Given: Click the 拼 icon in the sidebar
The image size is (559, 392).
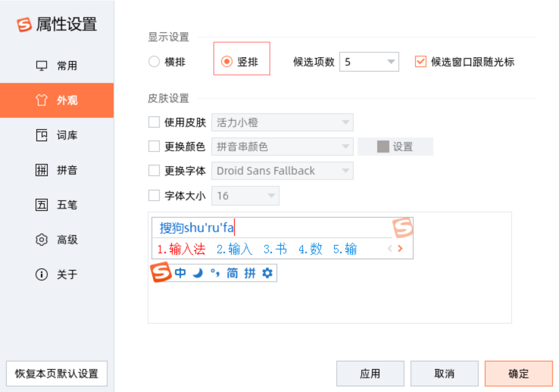Looking at the screenshot, I should click(42, 170).
